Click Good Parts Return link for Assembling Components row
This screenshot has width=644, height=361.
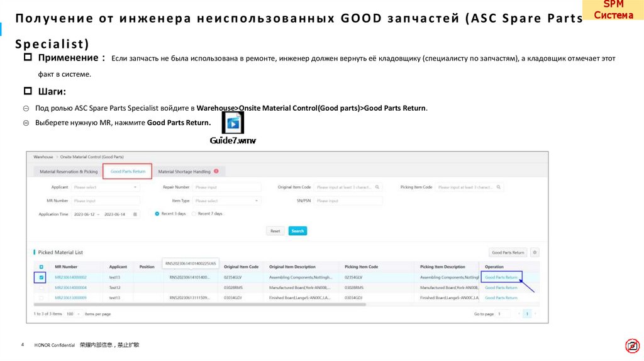point(501,277)
